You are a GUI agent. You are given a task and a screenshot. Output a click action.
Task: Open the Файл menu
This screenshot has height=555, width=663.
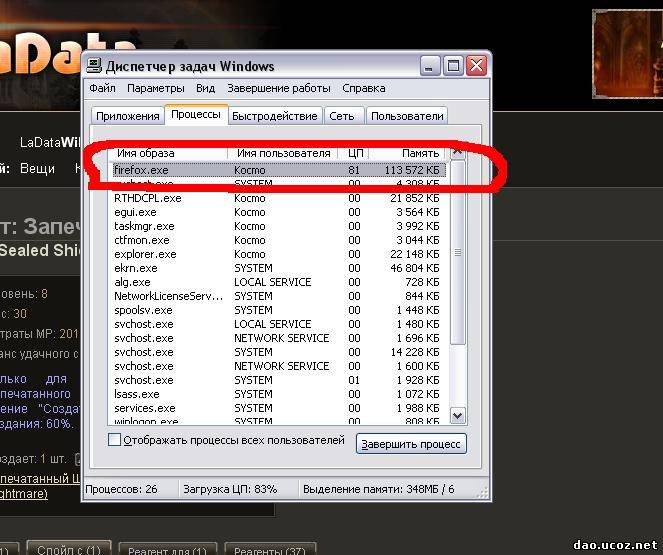pyautogui.click(x=102, y=88)
